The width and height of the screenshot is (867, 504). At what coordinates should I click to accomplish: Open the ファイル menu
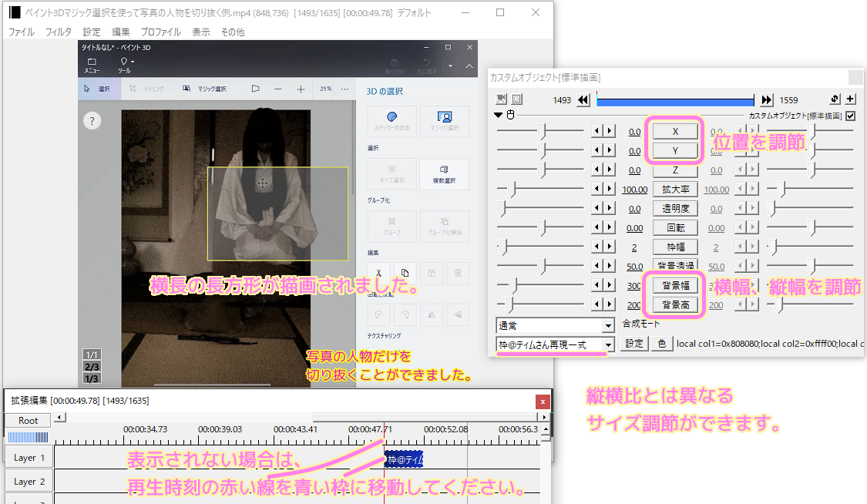click(21, 32)
